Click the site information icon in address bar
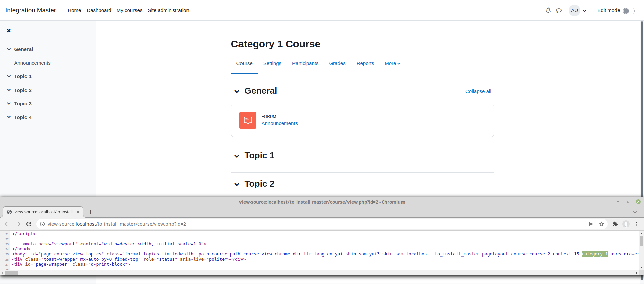644x284 pixels. click(42, 224)
